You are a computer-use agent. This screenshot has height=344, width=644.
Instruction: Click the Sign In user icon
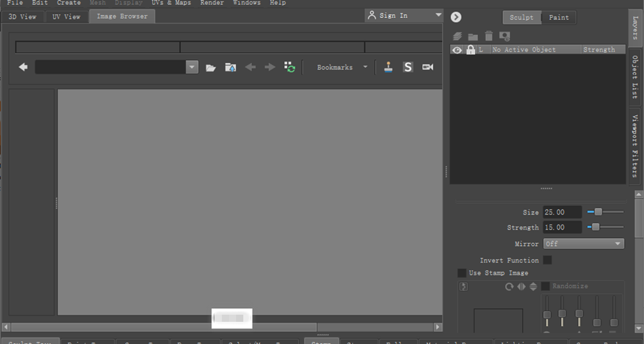(x=371, y=15)
